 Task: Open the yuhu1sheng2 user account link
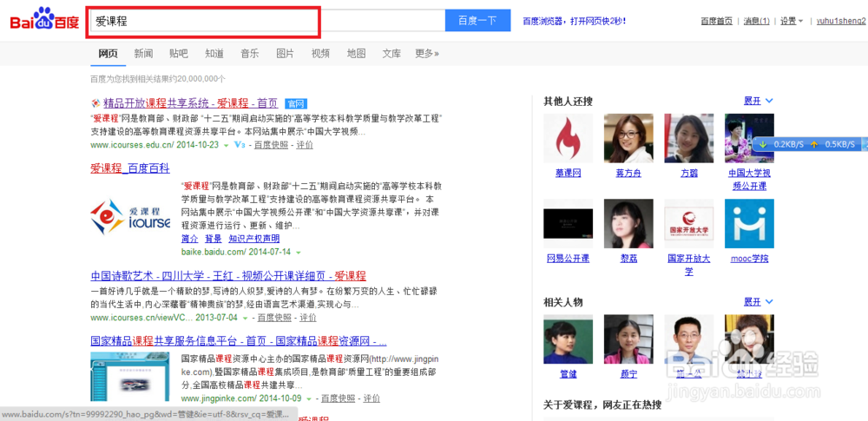[x=841, y=21]
